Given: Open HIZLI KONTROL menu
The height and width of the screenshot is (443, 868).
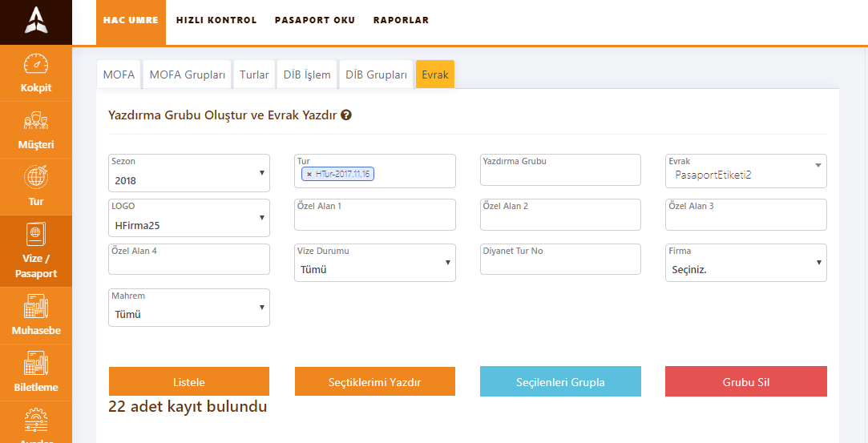Looking at the screenshot, I should click(216, 20).
